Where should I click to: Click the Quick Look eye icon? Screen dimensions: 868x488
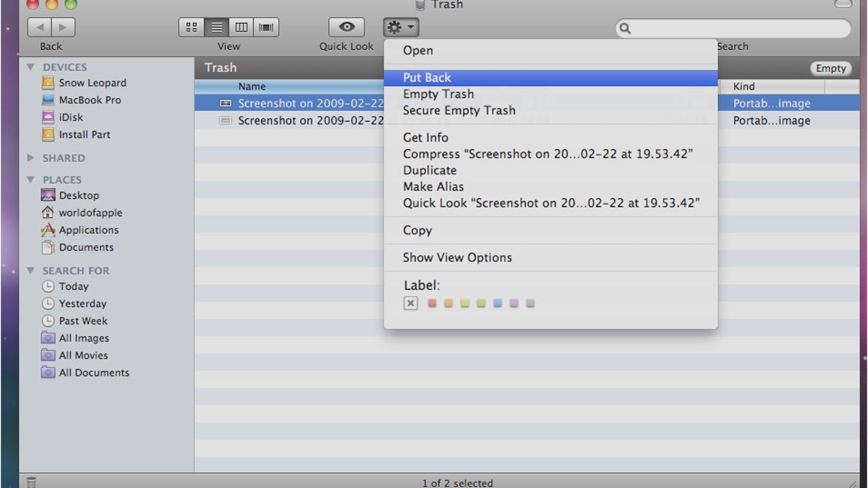click(346, 27)
